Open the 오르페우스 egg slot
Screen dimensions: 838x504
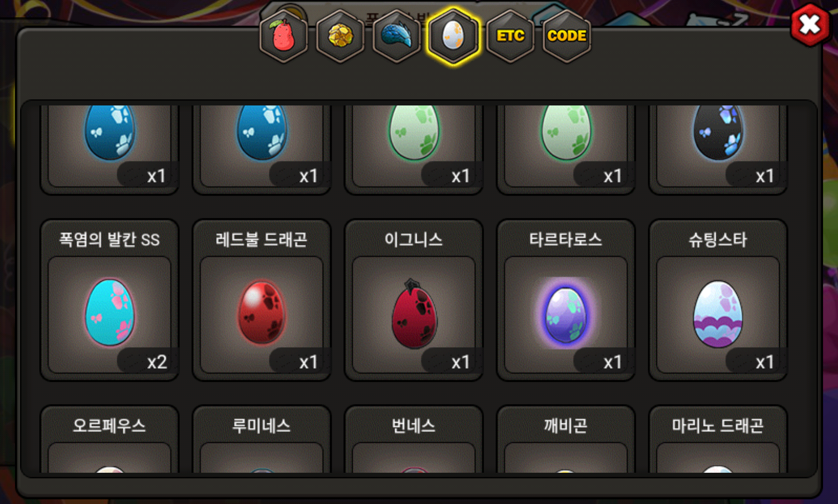coord(110,439)
